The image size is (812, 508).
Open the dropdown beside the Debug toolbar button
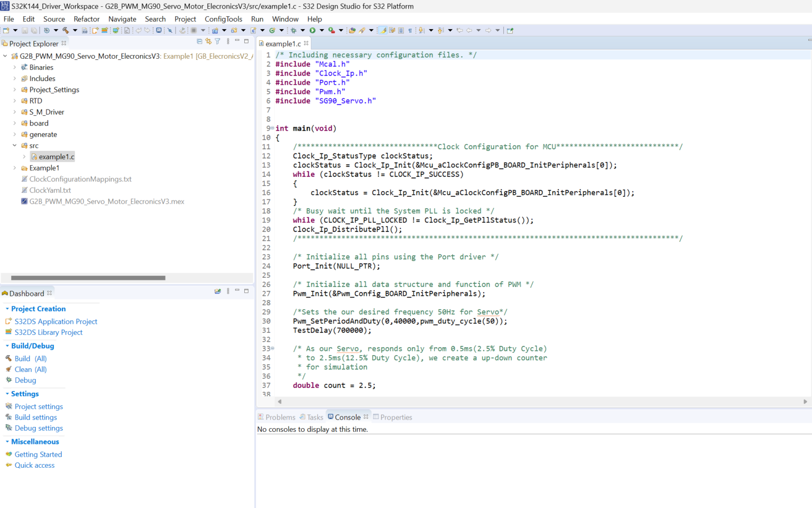pos(303,30)
